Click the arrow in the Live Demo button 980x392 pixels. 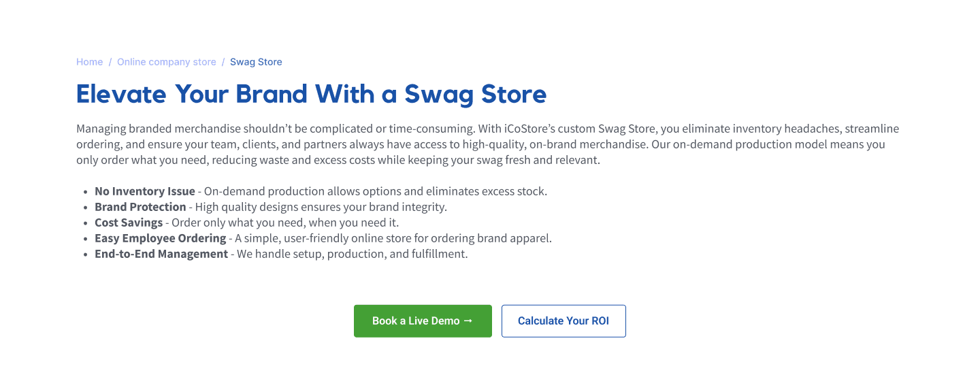(468, 321)
